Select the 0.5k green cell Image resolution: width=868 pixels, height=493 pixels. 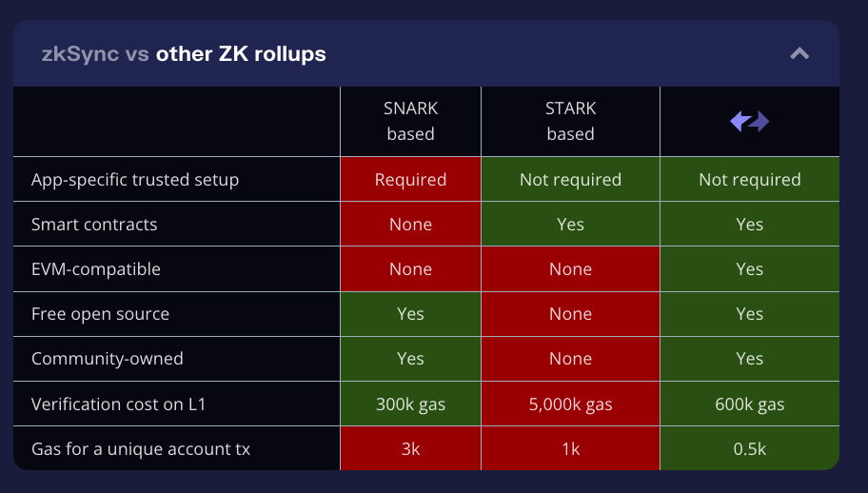coord(750,448)
